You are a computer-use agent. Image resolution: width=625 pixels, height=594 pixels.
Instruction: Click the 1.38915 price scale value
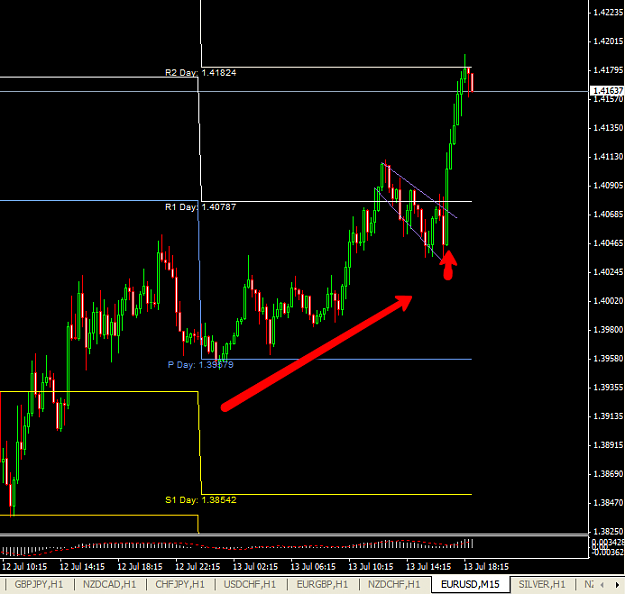(x=608, y=445)
